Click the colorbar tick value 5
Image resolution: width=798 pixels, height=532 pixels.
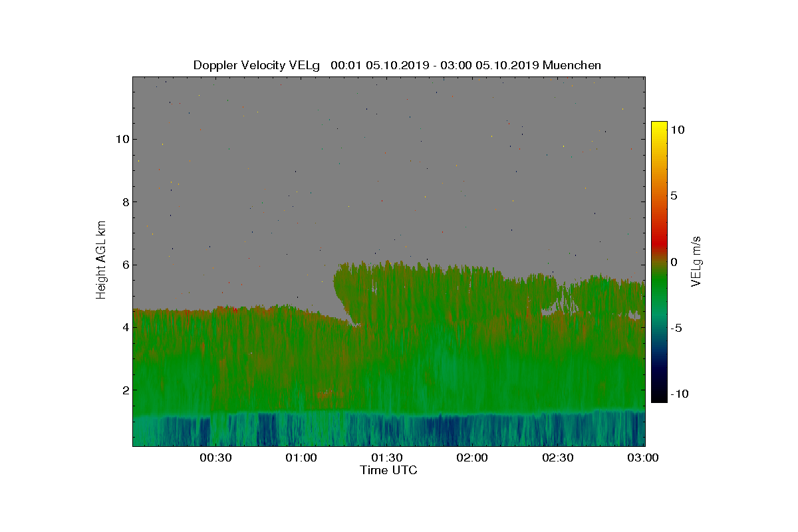tap(673, 196)
